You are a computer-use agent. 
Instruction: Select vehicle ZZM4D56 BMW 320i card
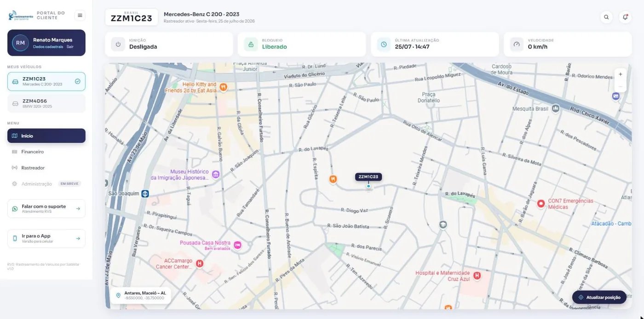[46, 103]
